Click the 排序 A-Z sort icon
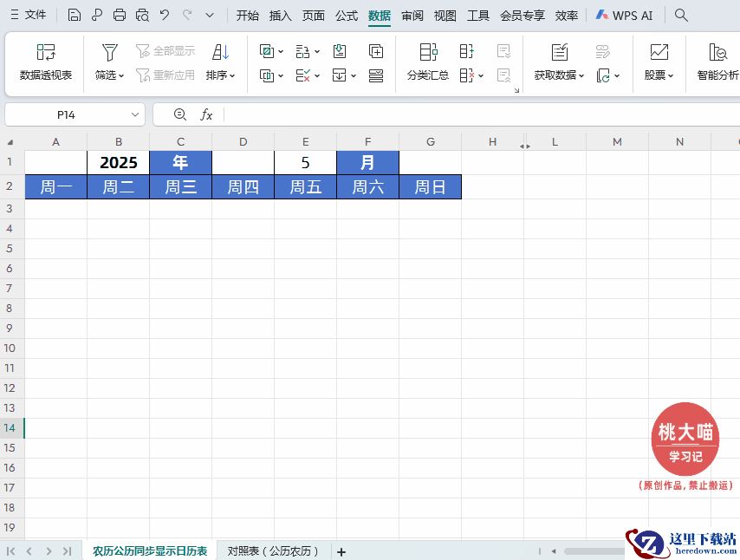This screenshot has width=740, height=560. point(220,52)
